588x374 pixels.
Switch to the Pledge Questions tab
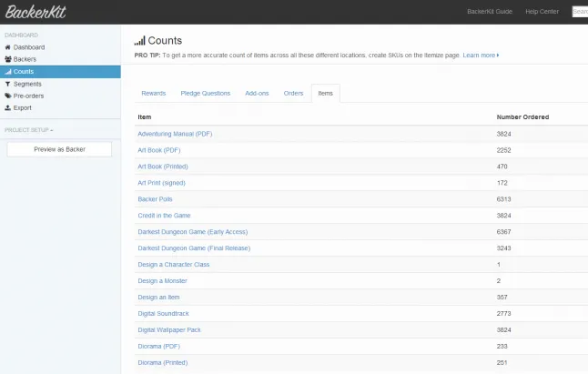tap(206, 94)
